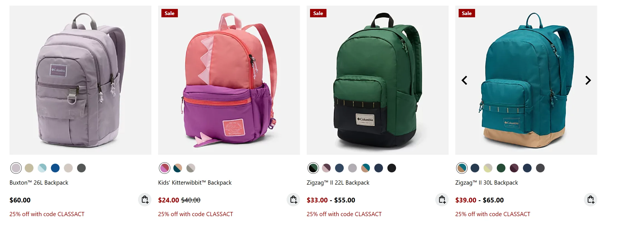Click the green Zigzag 22L backpack image

click(x=378, y=80)
